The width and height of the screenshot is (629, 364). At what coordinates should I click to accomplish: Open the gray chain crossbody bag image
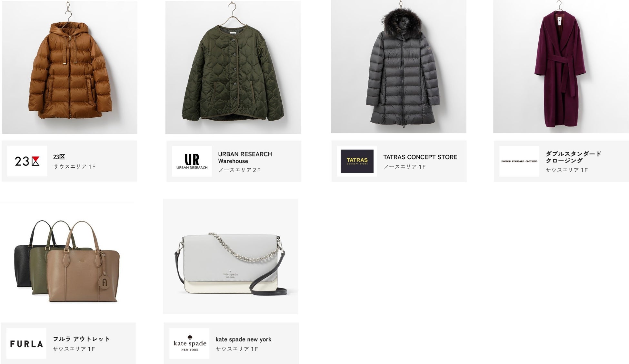tap(230, 256)
